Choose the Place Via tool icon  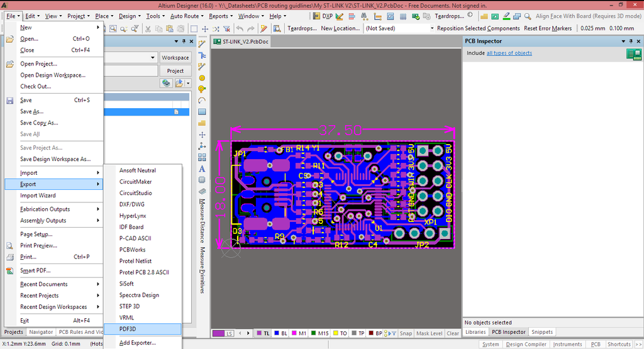[x=202, y=89]
